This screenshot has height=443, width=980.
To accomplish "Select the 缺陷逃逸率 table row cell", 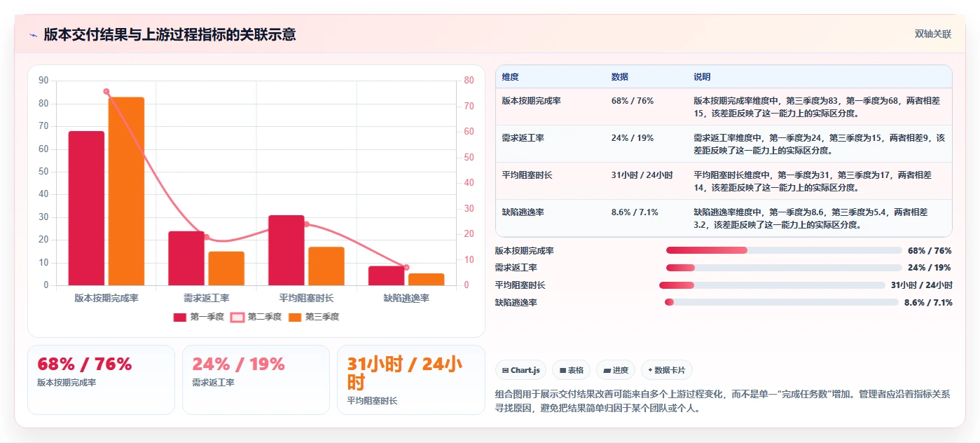I will click(551, 218).
